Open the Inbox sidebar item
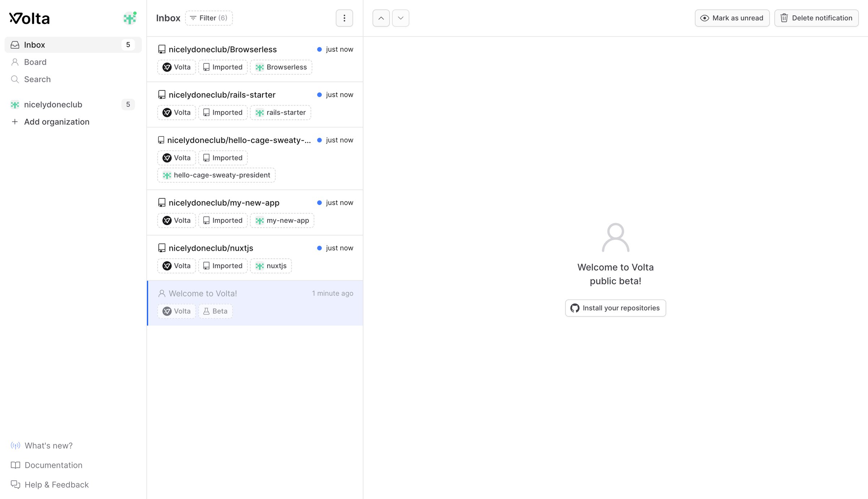868x499 pixels. 73,45
